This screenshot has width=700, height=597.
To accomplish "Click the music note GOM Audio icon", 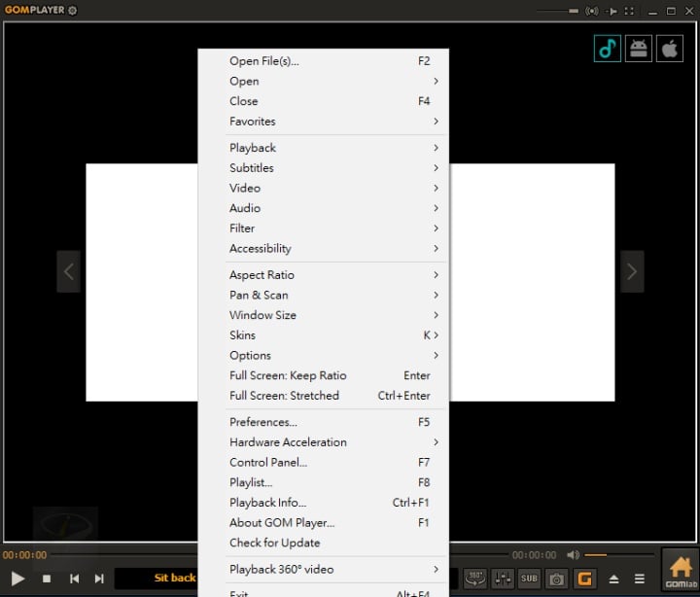I will (608, 49).
